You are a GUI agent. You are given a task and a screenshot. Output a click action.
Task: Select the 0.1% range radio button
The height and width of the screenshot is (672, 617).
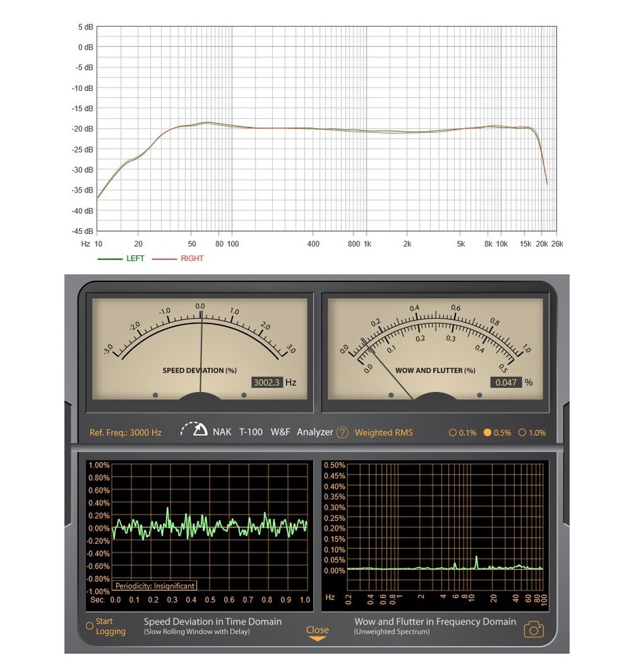pos(453,433)
